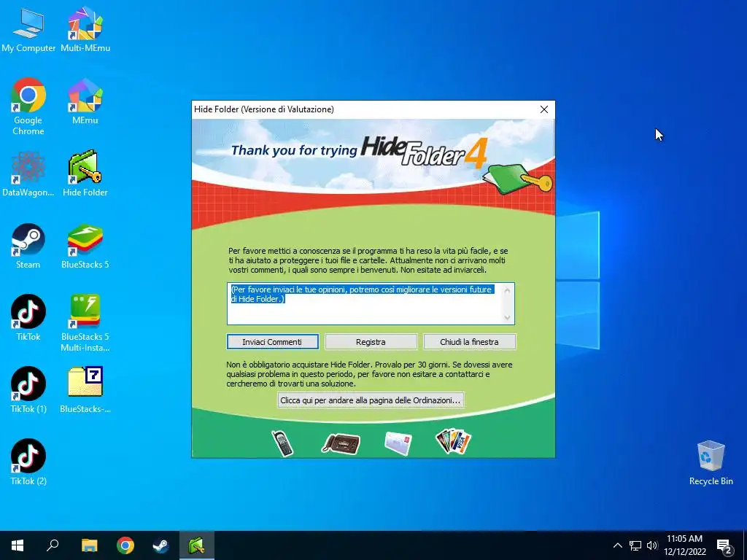Click the comment box scrollbar down arrow

(x=508, y=318)
